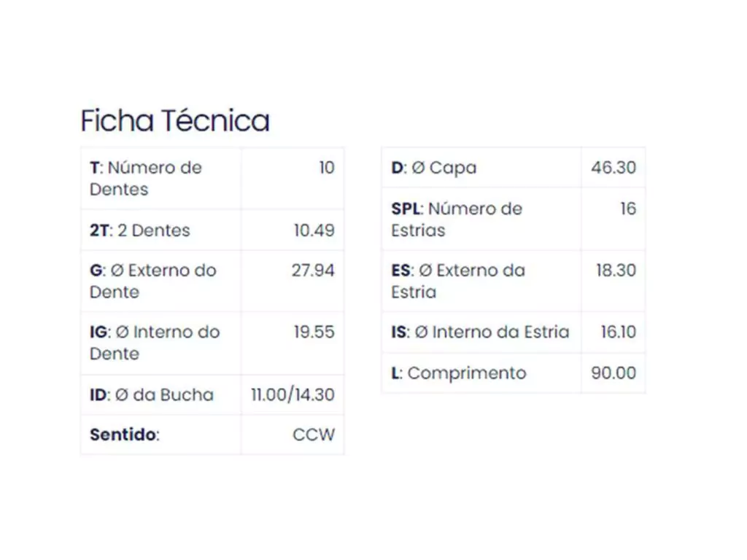
Task: Click the L: Comprimento label
Action: point(459,373)
